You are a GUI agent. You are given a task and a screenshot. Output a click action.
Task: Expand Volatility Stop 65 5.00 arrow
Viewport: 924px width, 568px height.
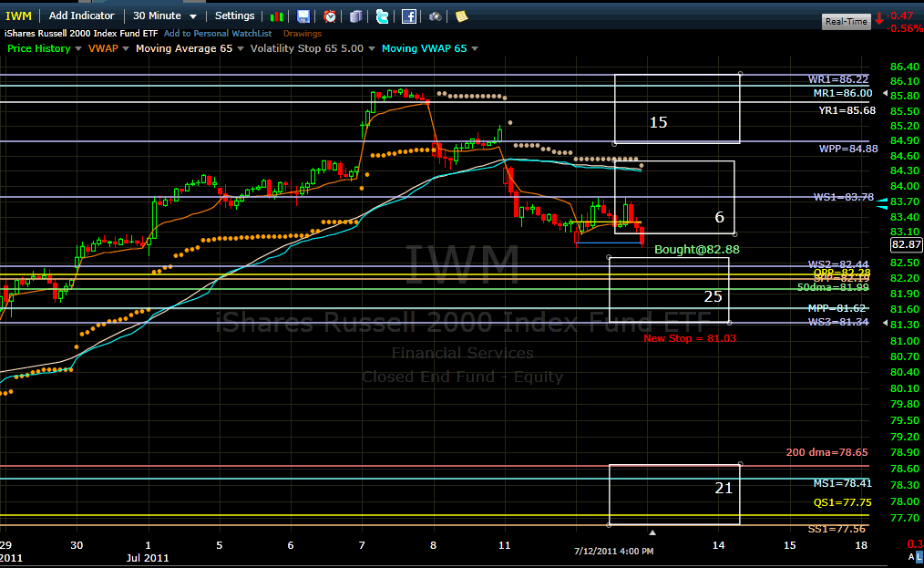pyautogui.click(x=371, y=49)
